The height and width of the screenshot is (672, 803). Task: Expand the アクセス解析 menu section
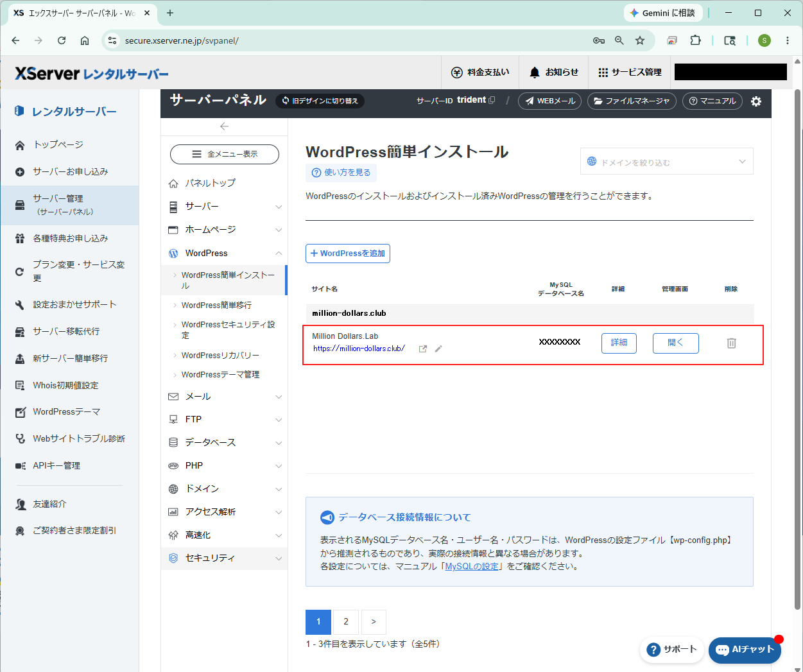point(225,512)
